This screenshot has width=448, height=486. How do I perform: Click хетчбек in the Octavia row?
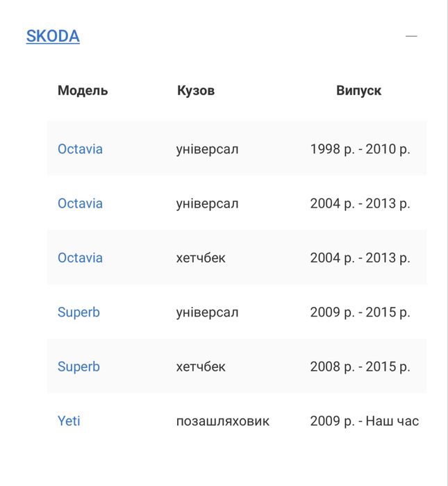(x=201, y=258)
